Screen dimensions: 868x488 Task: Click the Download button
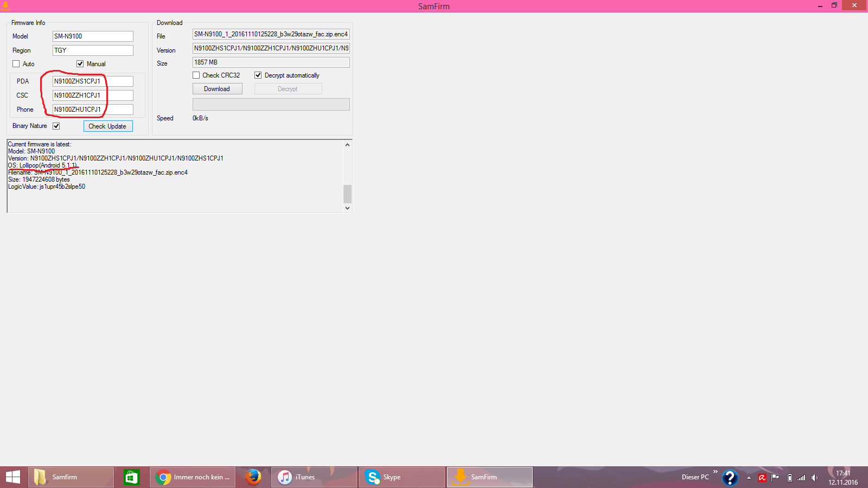217,89
